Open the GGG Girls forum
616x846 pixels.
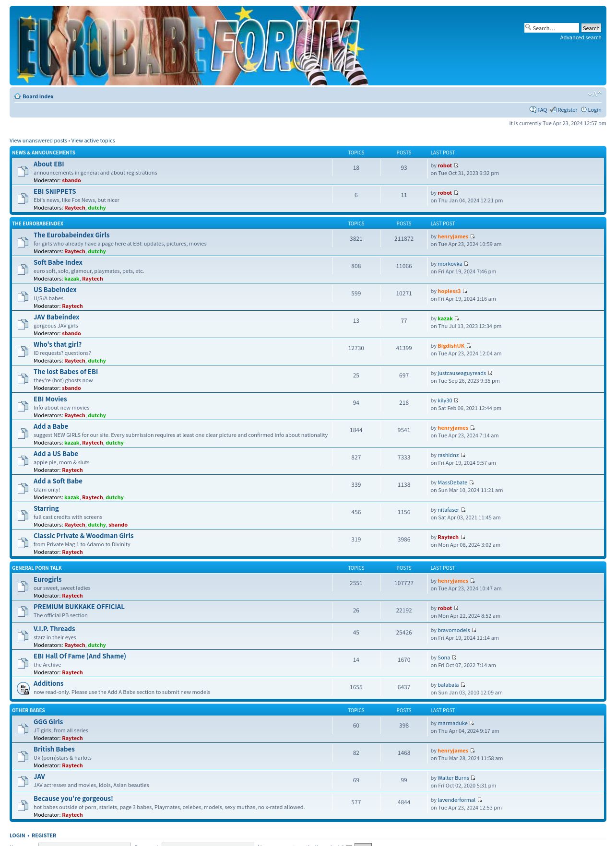coord(48,722)
